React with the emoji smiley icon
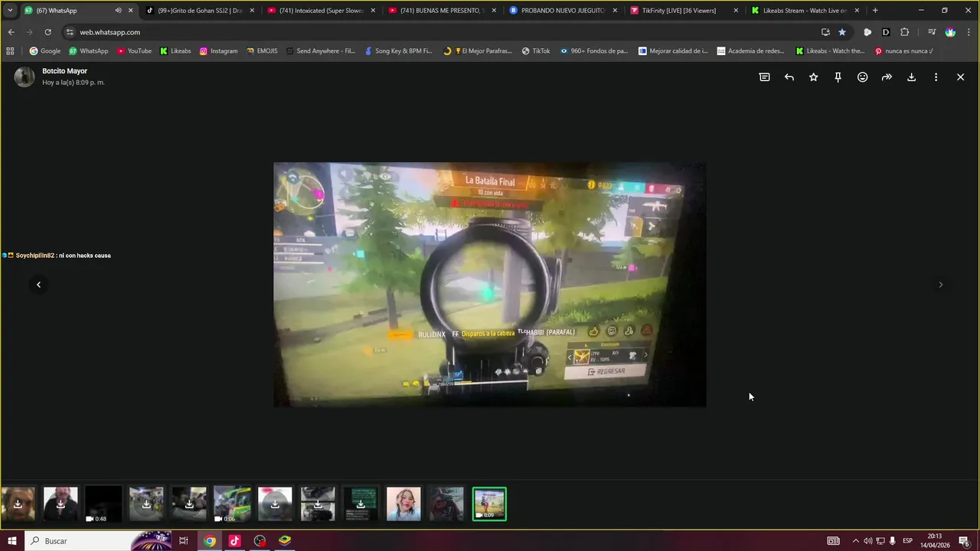Screen dimensions: 980x551 pyautogui.click(x=862, y=77)
